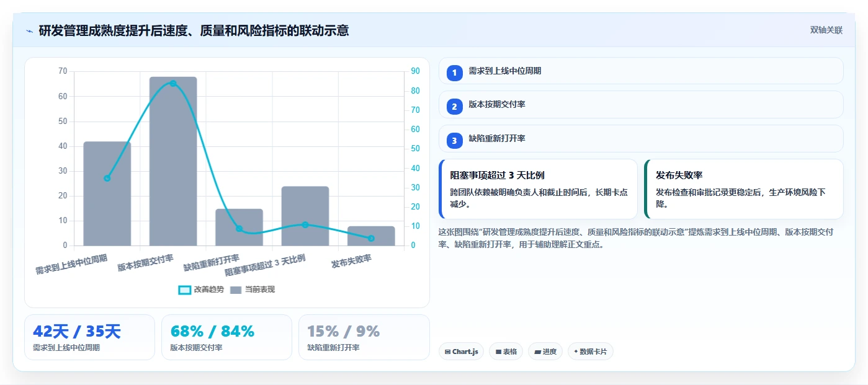Click description text 发布检查和审批记录更稳定后

tap(741, 198)
